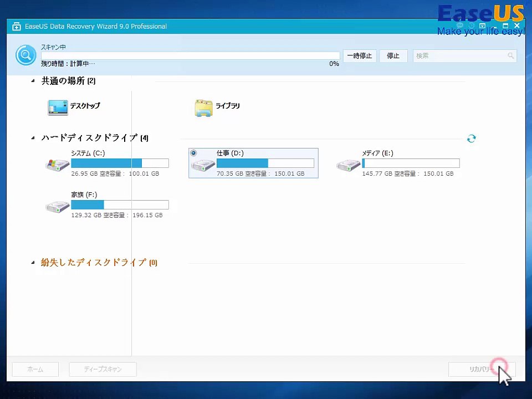Click the 70.35 GB free space text
The height and width of the screenshot is (399, 532).
coord(260,173)
